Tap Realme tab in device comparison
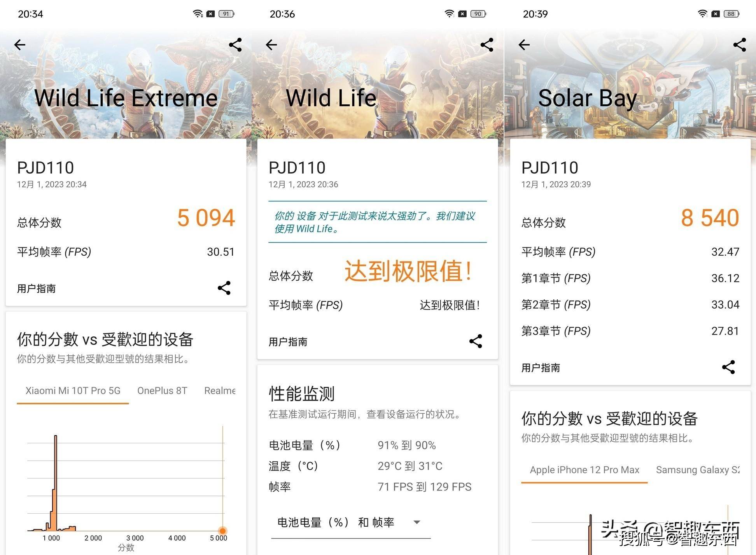The width and height of the screenshot is (756, 555). click(x=220, y=391)
